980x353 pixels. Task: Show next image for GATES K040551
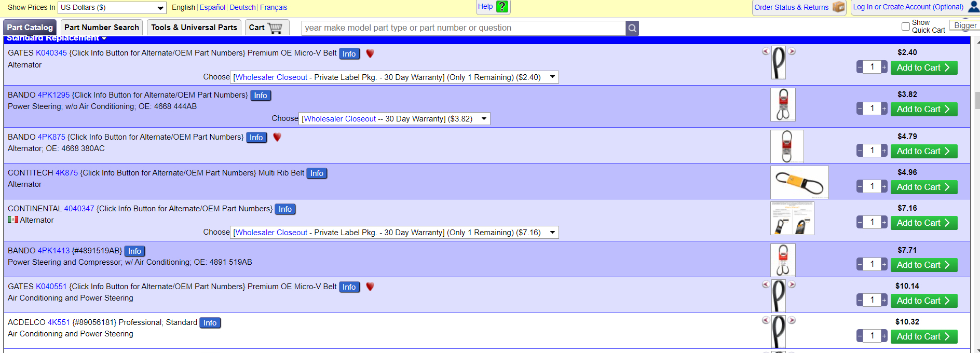click(792, 284)
